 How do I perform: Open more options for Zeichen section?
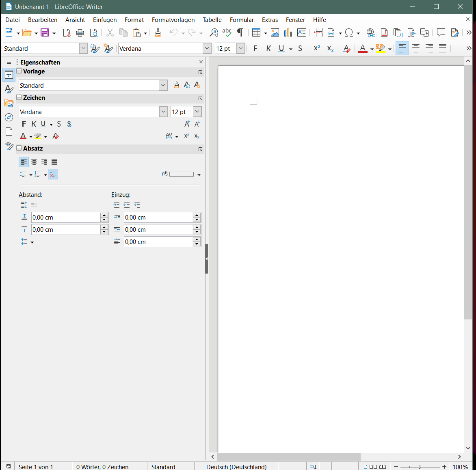[200, 99]
